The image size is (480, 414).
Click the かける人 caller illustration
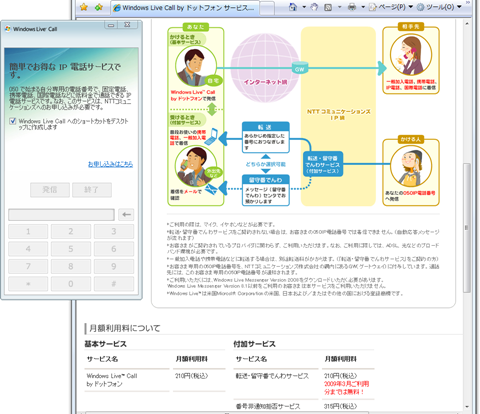(411, 166)
